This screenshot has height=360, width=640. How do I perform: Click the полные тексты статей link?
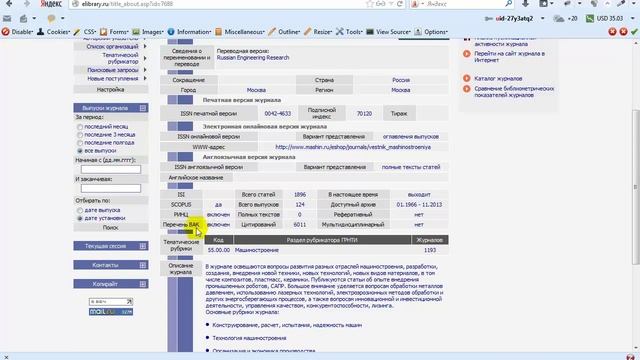[x=411, y=167]
